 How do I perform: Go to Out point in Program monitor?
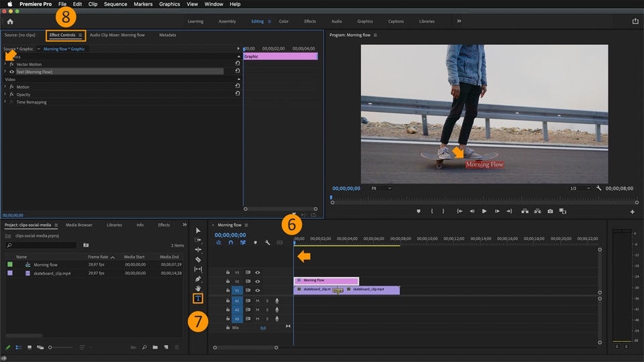[x=509, y=211]
